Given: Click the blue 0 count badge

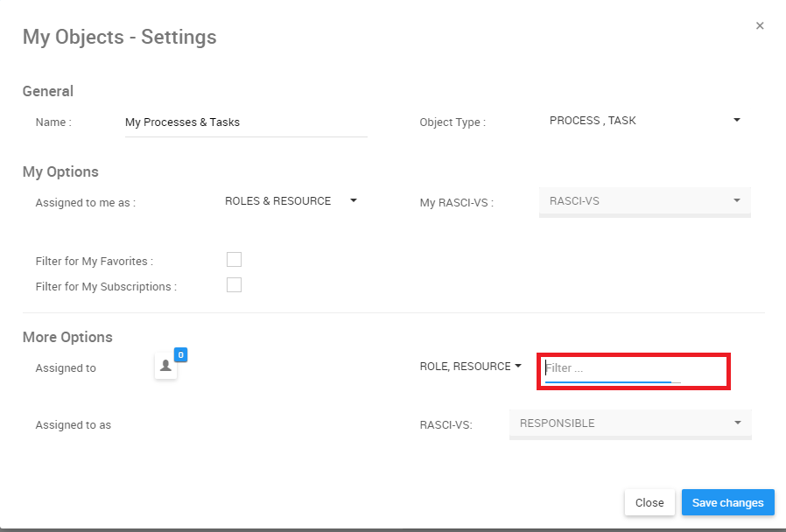Looking at the screenshot, I should point(180,354).
